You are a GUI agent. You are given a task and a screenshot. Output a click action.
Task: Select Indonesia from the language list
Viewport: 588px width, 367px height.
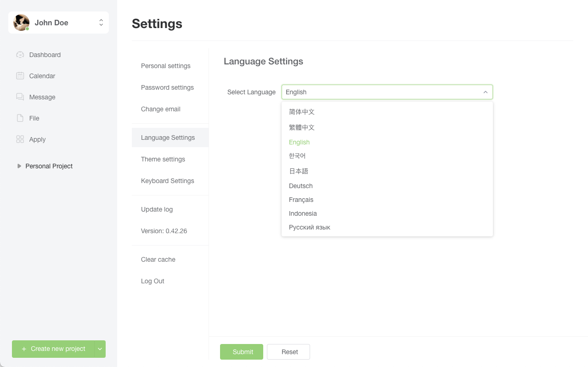click(x=387, y=213)
